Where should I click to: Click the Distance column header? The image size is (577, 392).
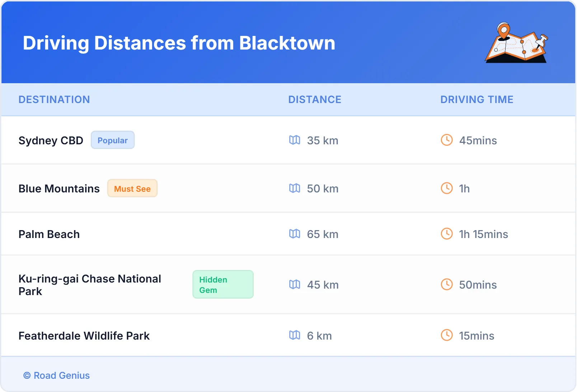pos(315,99)
